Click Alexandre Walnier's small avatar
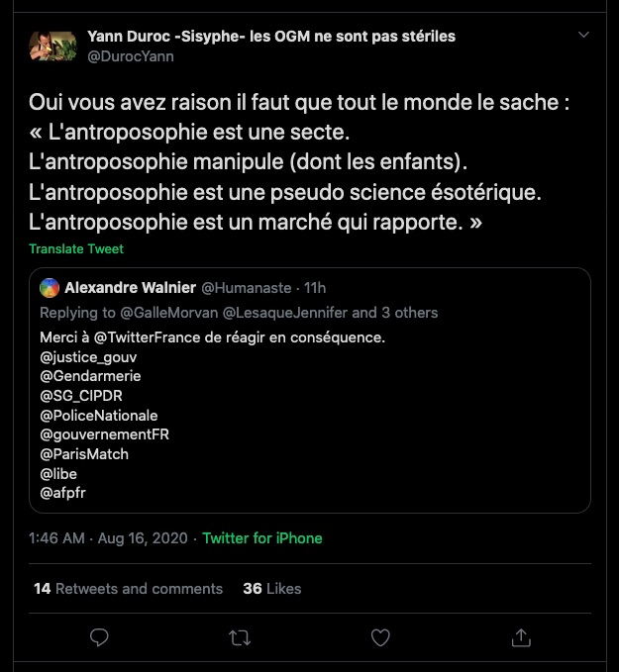The height and width of the screenshot is (672, 619). tap(50, 288)
